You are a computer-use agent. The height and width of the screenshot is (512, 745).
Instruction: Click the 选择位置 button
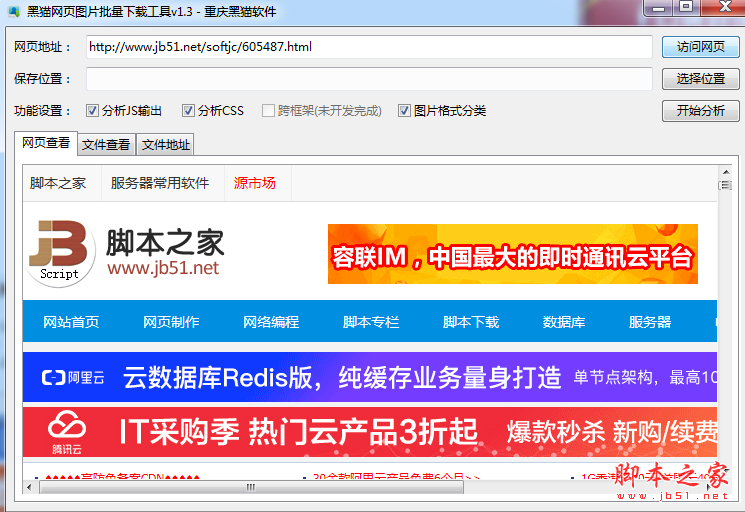[x=701, y=78]
